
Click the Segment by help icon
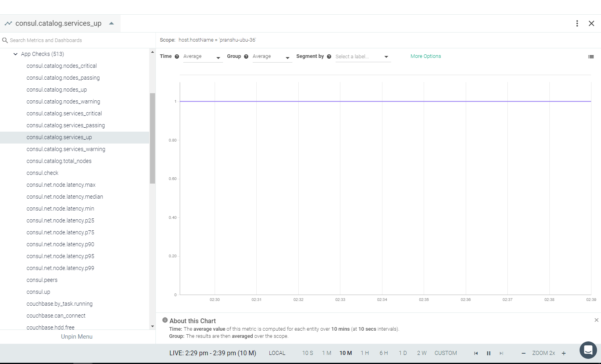tap(329, 57)
